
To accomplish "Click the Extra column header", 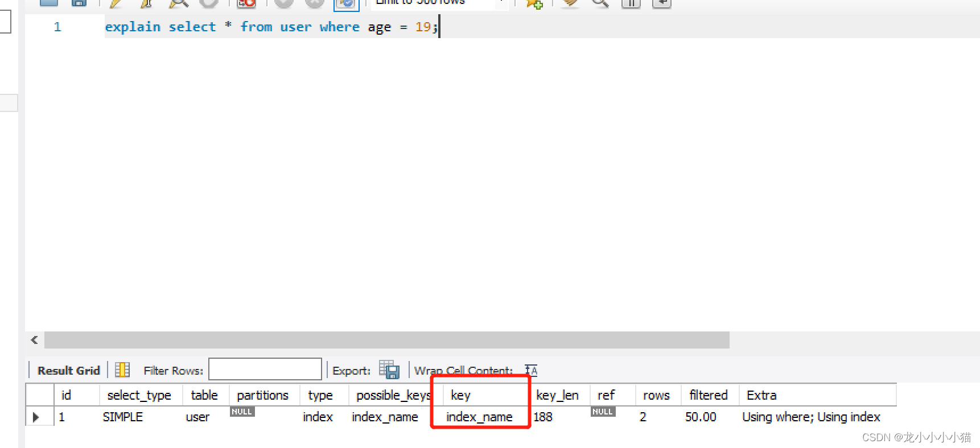I will (x=817, y=395).
